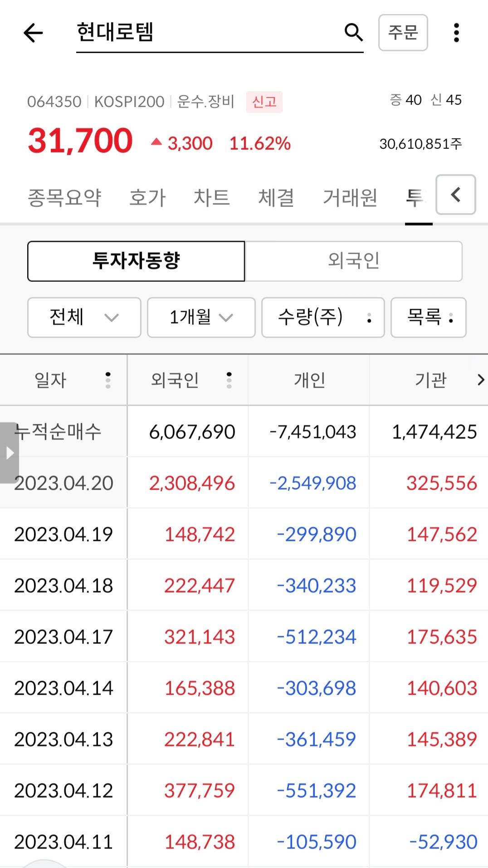The image size is (488, 868).
Task: Tap individual value -340,233
Action: point(317,586)
